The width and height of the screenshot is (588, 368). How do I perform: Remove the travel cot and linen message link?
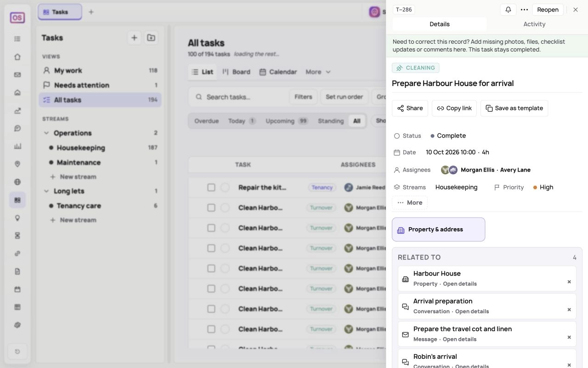pyautogui.click(x=569, y=337)
